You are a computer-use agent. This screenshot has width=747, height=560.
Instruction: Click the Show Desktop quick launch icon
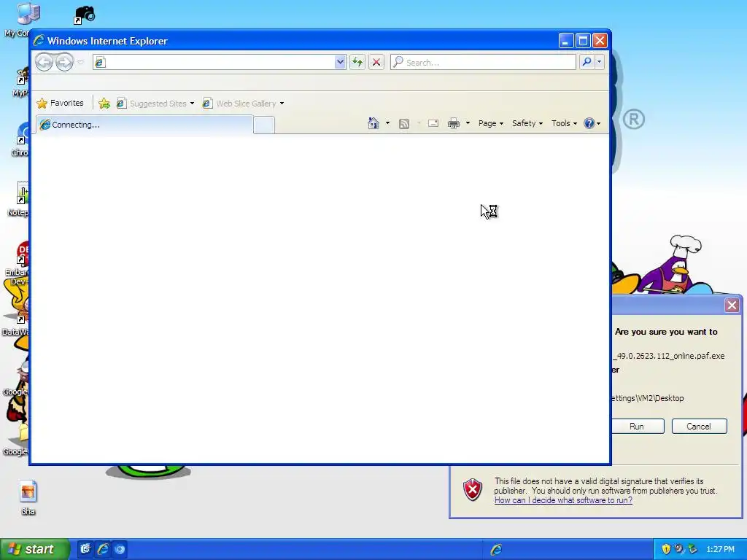[85, 549]
